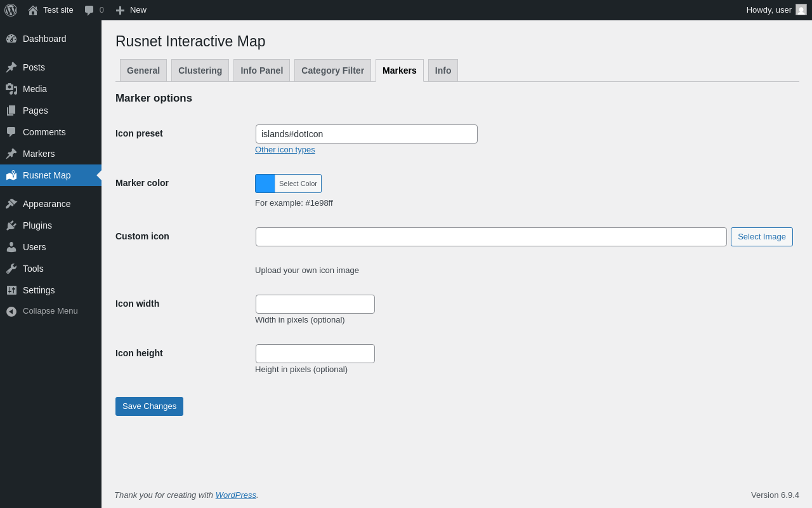Switch to the Category Filter tab
The height and width of the screenshot is (508, 812).
332,70
